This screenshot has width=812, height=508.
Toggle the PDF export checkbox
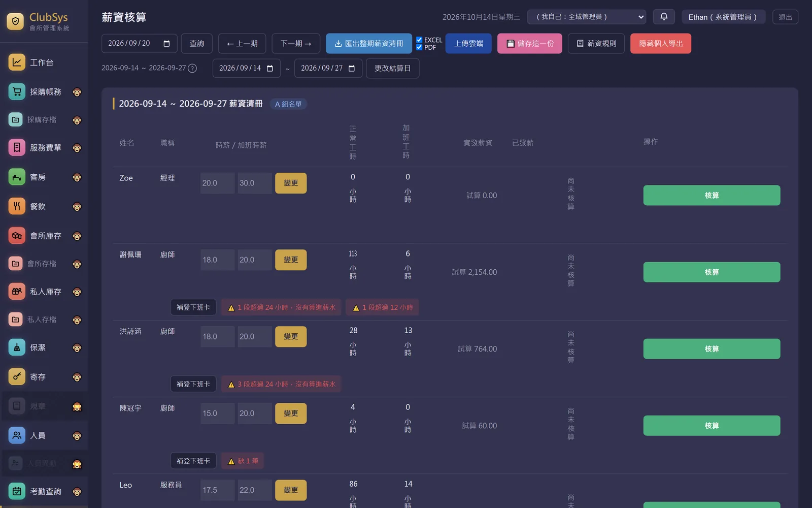[419, 47]
